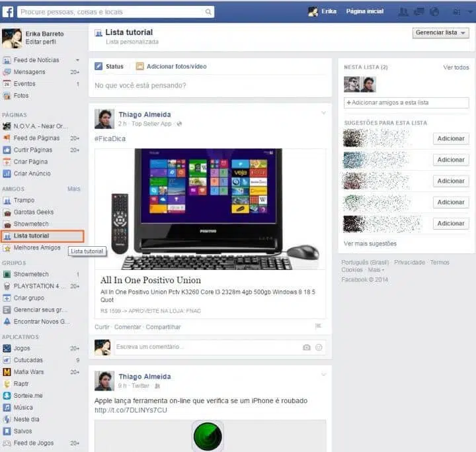Click the Facebook logo icon
The width and height of the screenshot is (476, 452).
[8, 12]
